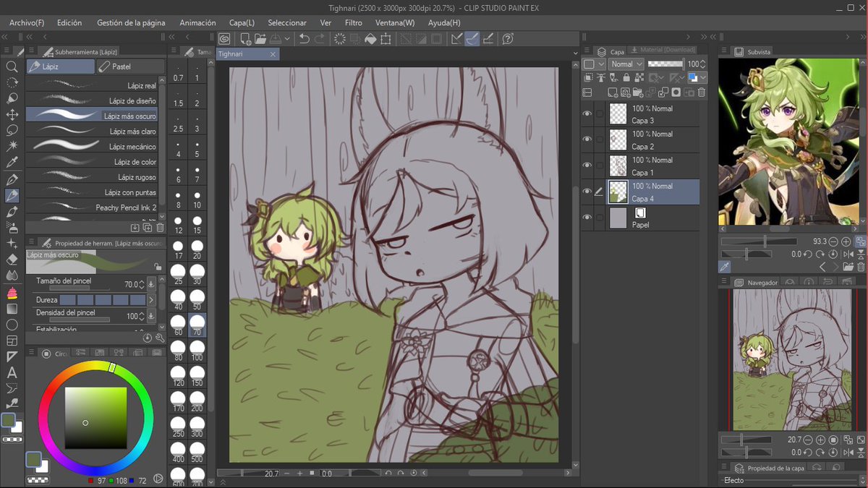This screenshot has height=488, width=868.
Task: Click the Navegador thumbnail preview
Action: point(792,359)
